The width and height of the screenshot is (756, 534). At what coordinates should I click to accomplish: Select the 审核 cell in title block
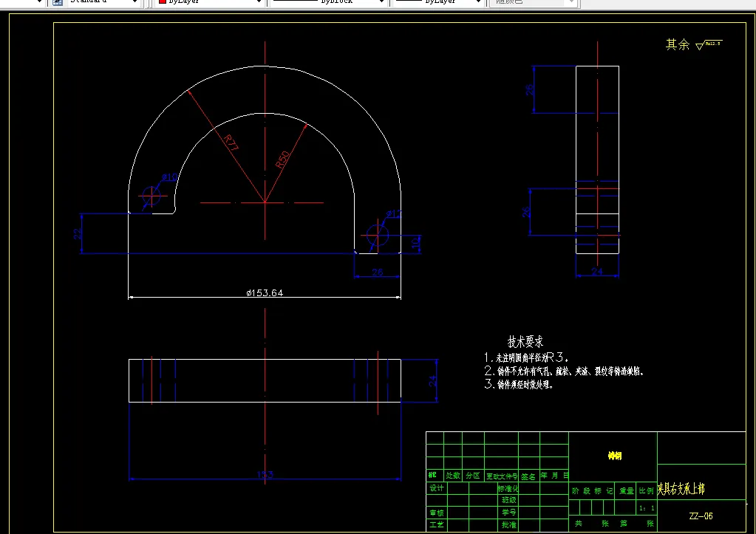coord(437,513)
